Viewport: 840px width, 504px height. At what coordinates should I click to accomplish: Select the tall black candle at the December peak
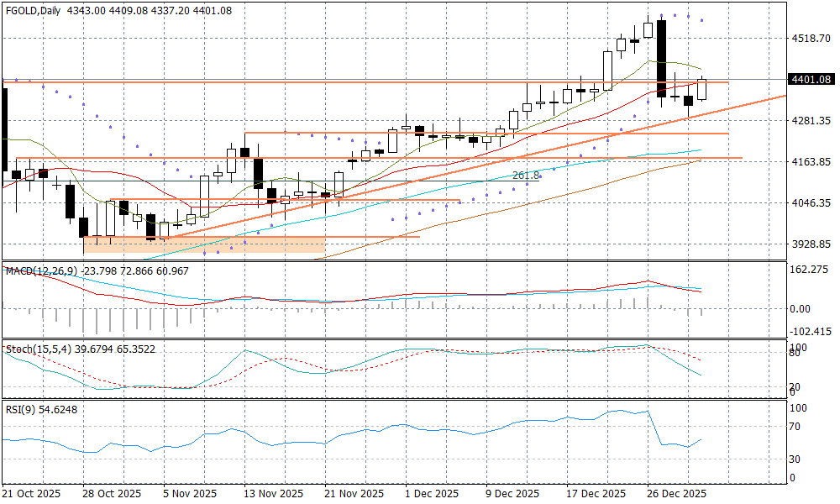[x=662, y=57]
